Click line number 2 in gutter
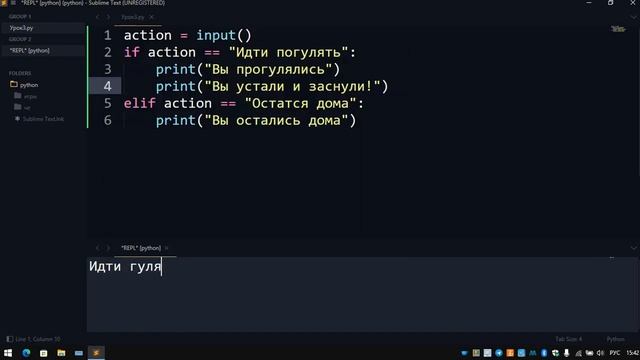Image resolution: width=640 pixels, height=360 pixels. pos(107,52)
